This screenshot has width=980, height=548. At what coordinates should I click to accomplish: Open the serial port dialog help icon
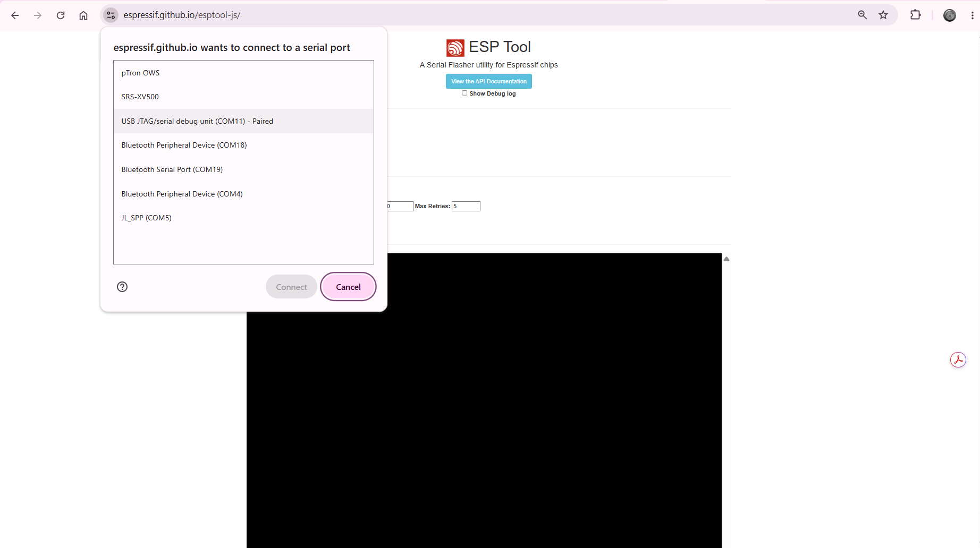[x=122, y=287]
